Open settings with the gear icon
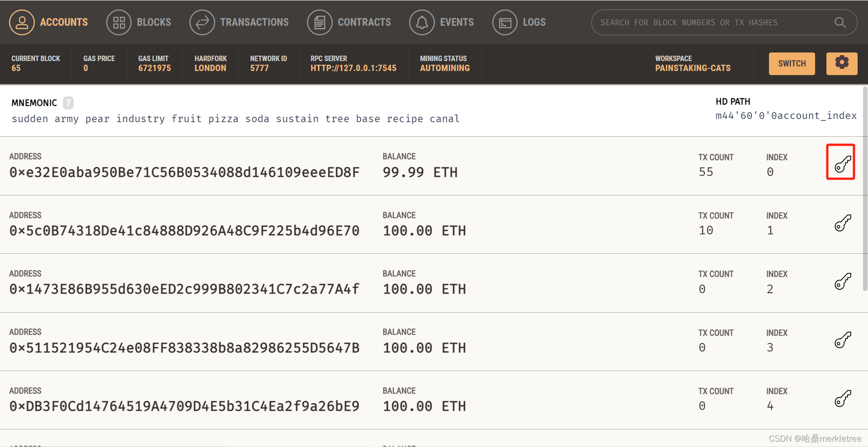 pos(842,63)
